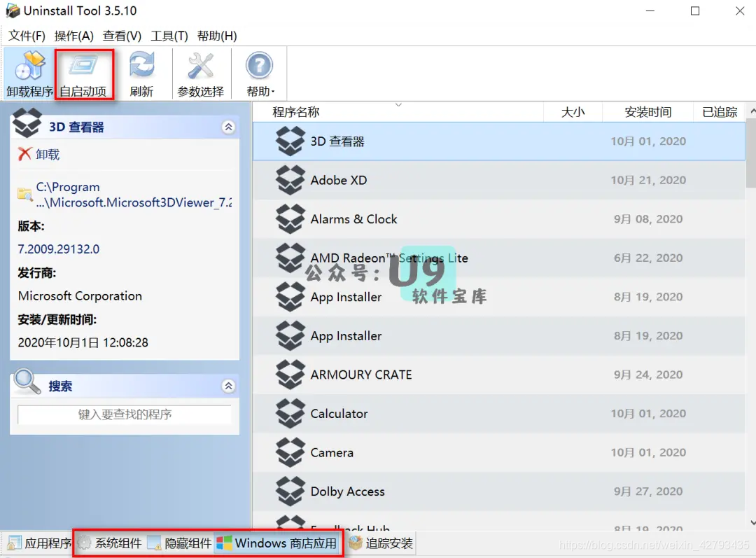Click Dolby Access date 9月 27, 2020
The image size is (756, 558).
click(648, 491)
